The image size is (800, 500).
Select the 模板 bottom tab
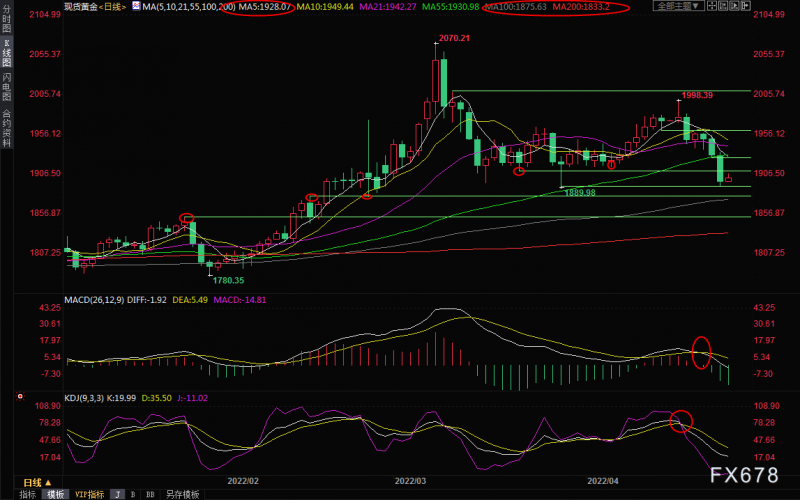(x=55, y=494)
